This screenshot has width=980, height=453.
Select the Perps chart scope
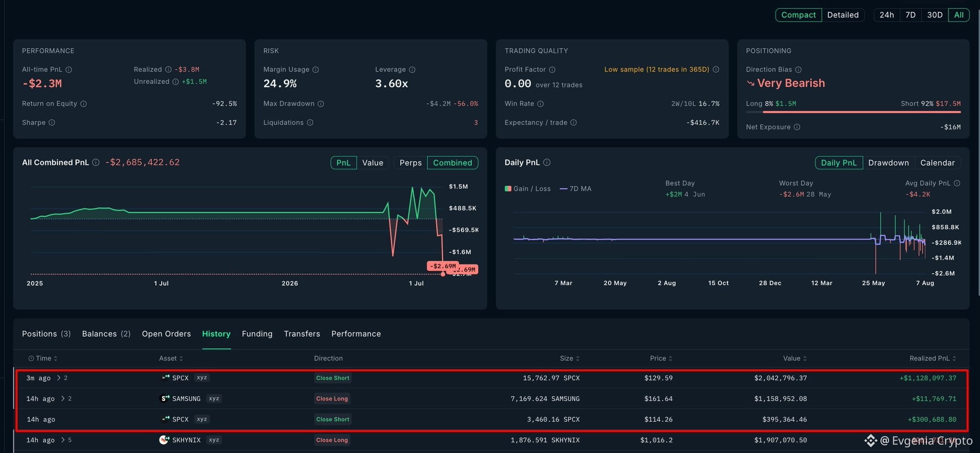click(x=411, y=163)
